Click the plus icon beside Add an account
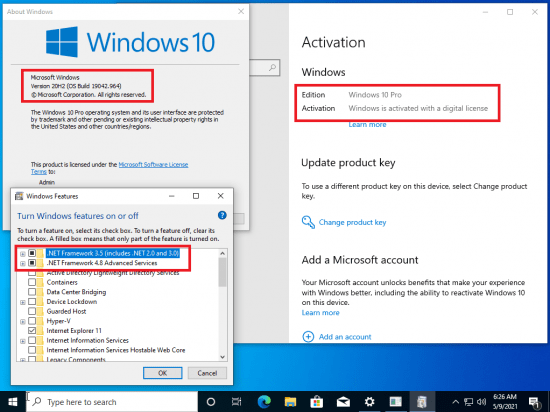Viewport: 550px width, 412px height. pos(308,337)
